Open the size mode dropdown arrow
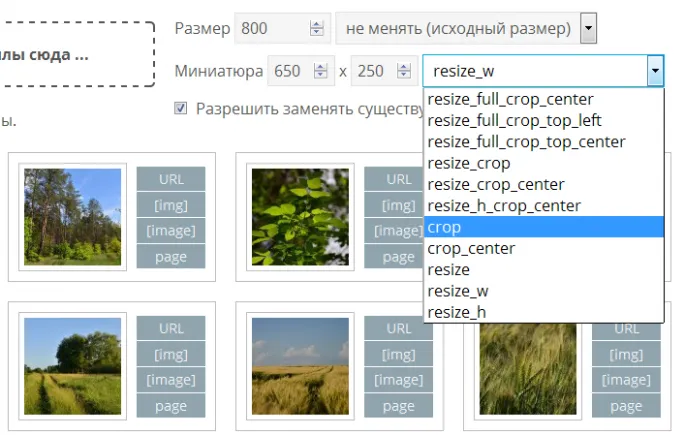The height and width of the screenshot is (435, 685). point(589,29)
